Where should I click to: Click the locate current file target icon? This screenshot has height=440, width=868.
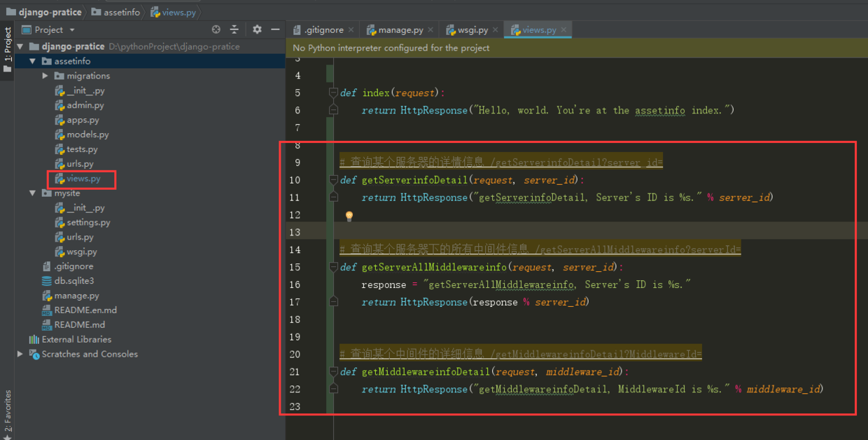click(x=216, y=29)
